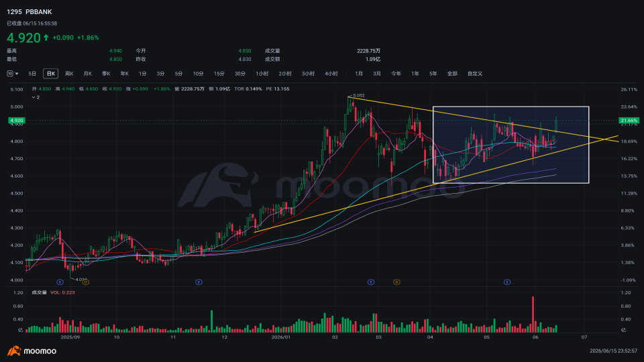Set range to 3月
This screenshot has width=644, height=362.
pyautogui.click(x=376, y=74)
